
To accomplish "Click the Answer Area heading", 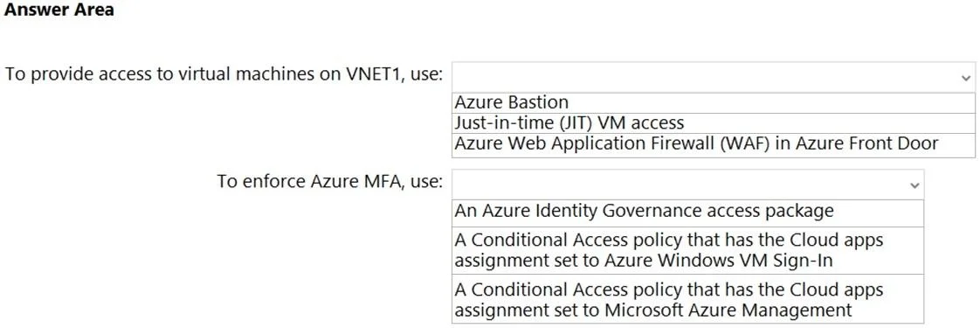I will pos(59,10).
